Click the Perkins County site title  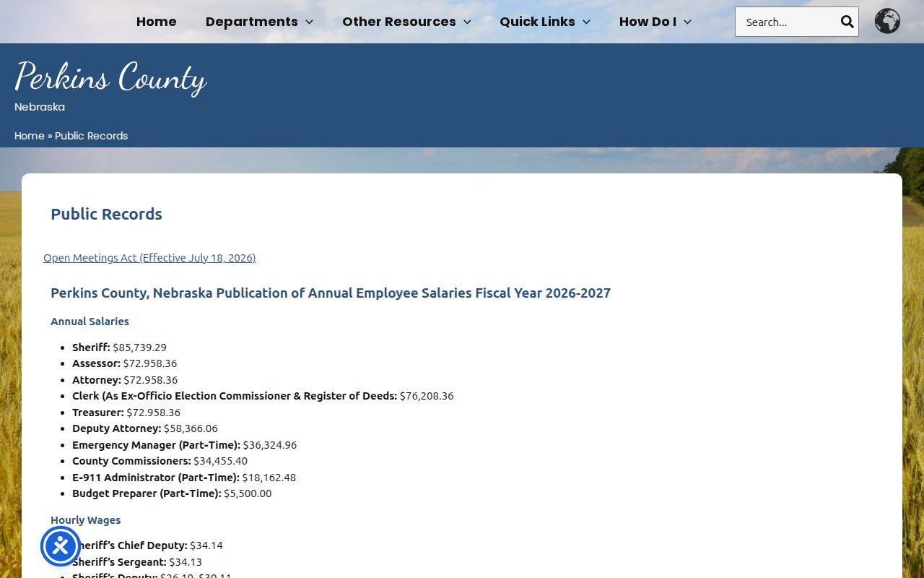coord(110,77)
